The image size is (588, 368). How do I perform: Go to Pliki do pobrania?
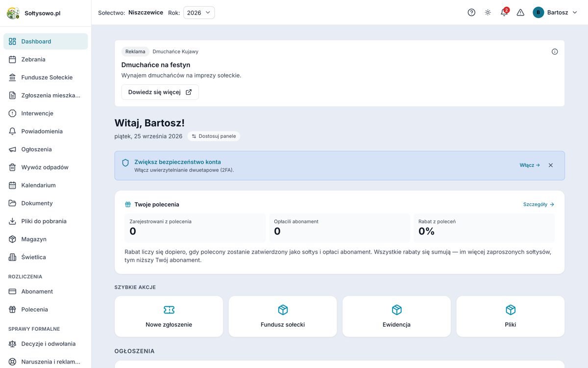coord(46,221)
